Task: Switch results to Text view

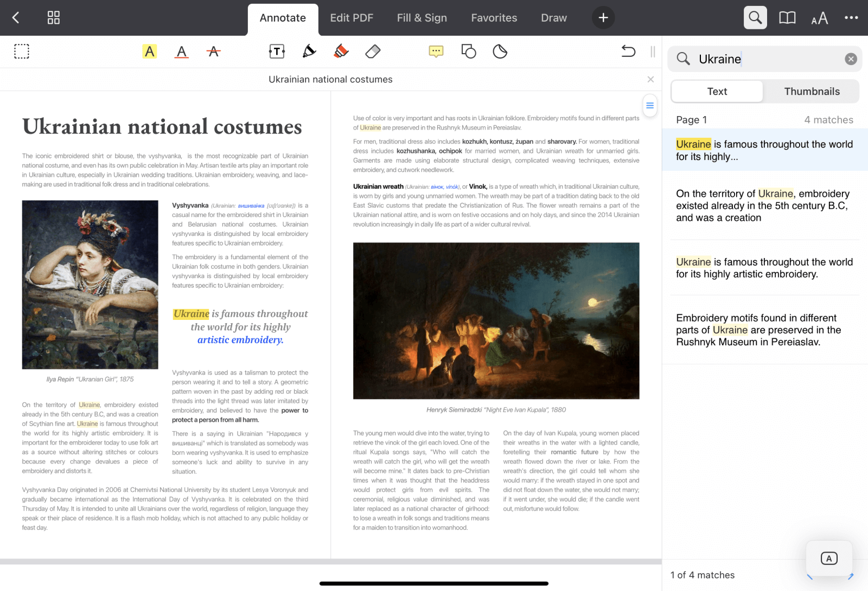Action: click(x=717, y=92)
